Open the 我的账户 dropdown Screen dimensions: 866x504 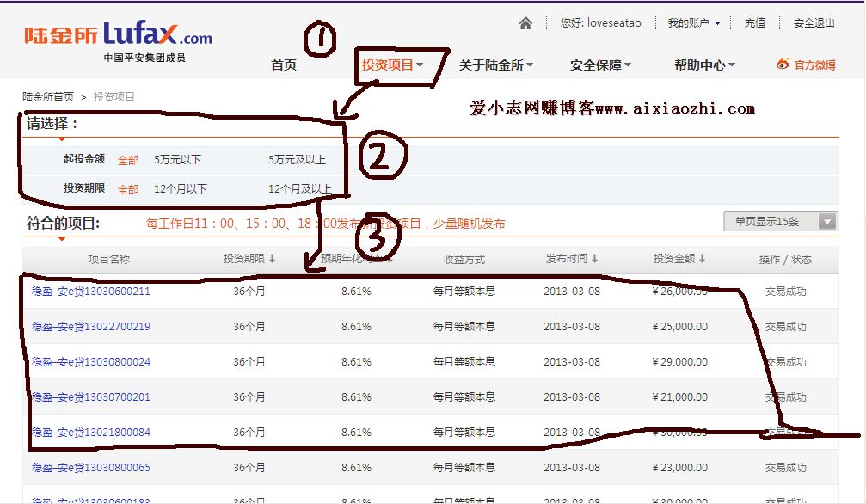click(x=694, y=23)
